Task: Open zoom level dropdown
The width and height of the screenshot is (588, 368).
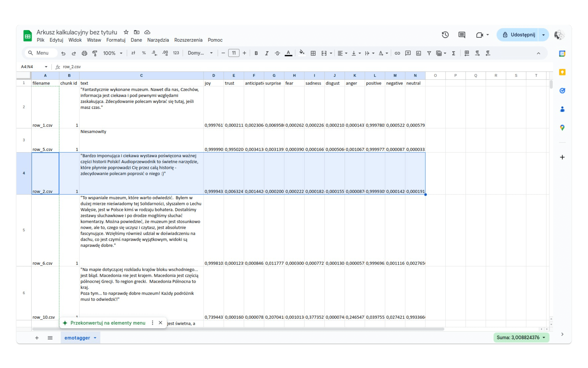Action: tap(113, 53)
